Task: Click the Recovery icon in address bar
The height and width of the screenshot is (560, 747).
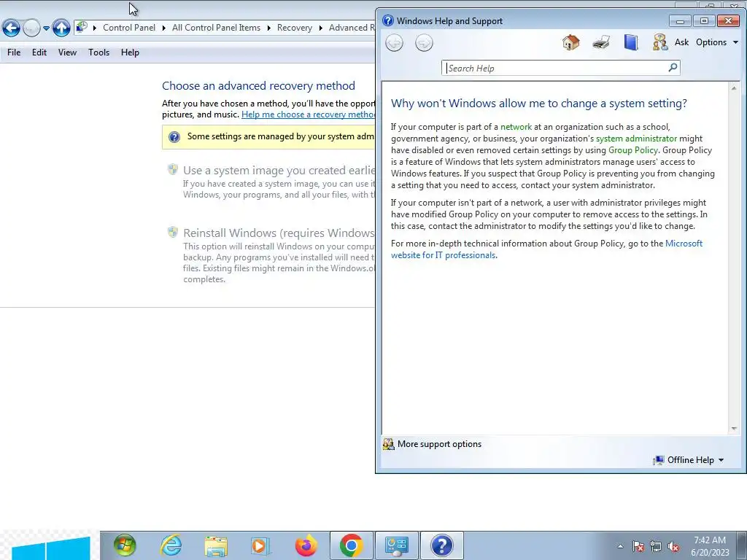Action: [82, 27]
